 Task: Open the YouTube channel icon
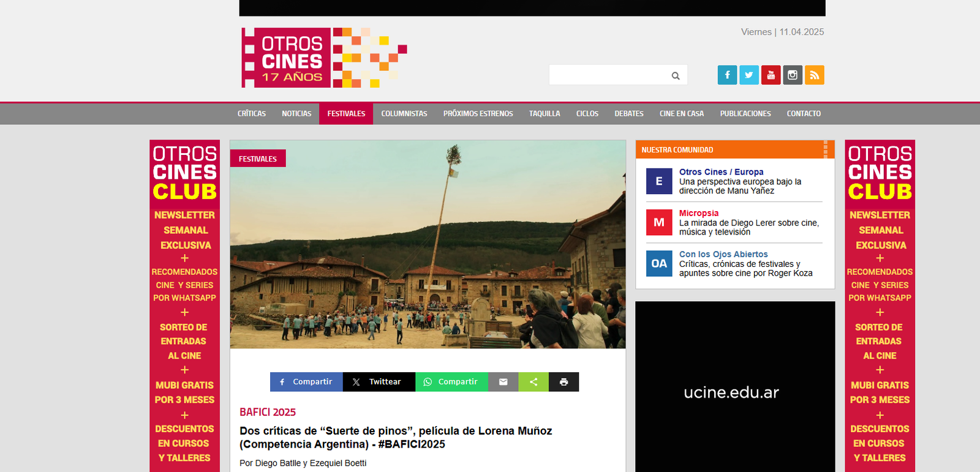pos(771,75)
